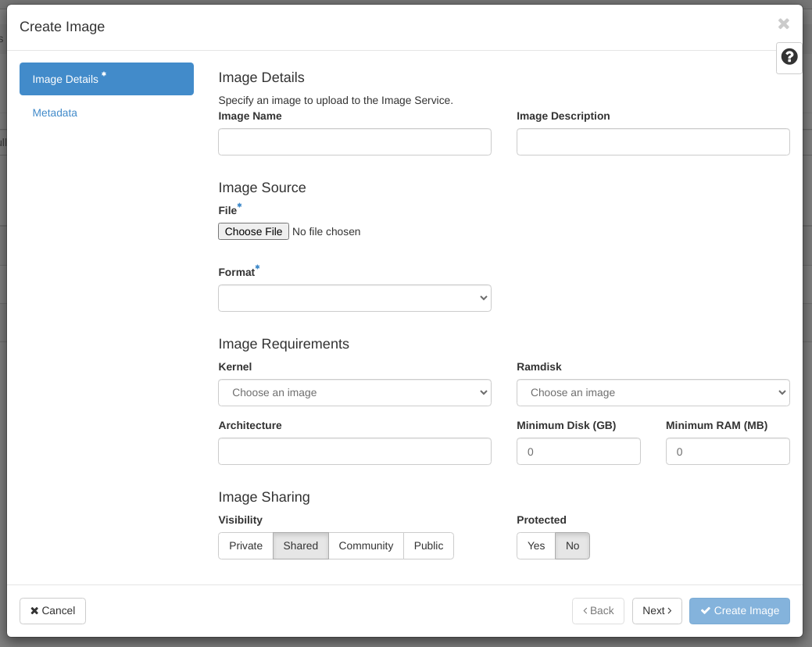Focus the Image Name text field
Image resolution: width=812 pixels, height=647 pixels.
point(355,141)
